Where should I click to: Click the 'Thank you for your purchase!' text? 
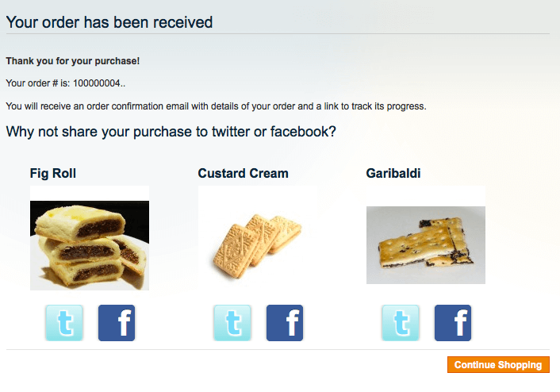point(73,61)
